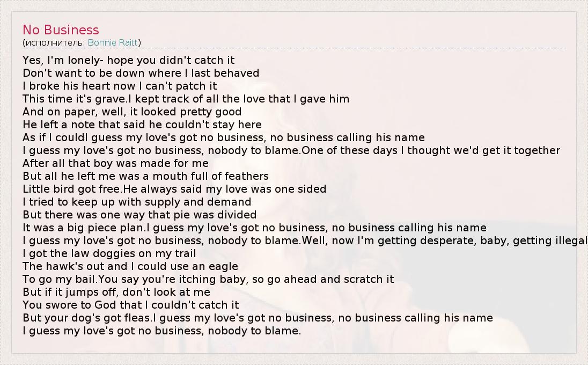Open the Bonnie Raitt artist link
The height and width of the screenshot is (365, 588).
tap(113, 42)
